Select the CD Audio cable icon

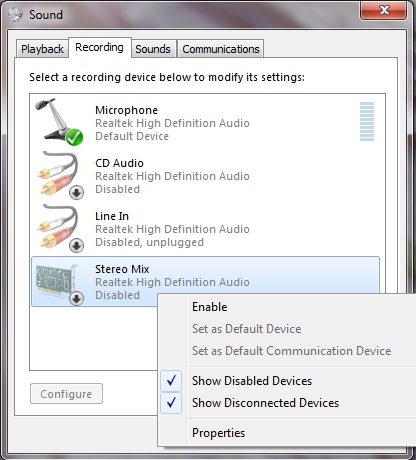pos(60,175)
